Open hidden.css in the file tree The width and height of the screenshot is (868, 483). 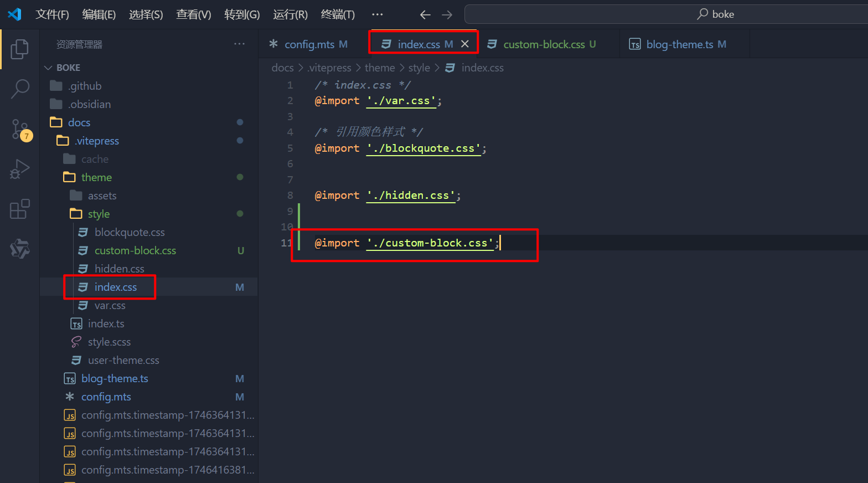pyautogui.click(x=119, y=269)
